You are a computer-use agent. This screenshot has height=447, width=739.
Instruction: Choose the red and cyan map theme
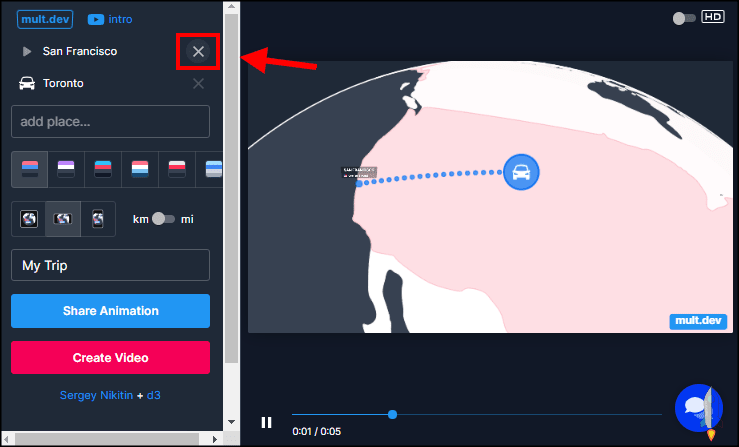(103, 169)
